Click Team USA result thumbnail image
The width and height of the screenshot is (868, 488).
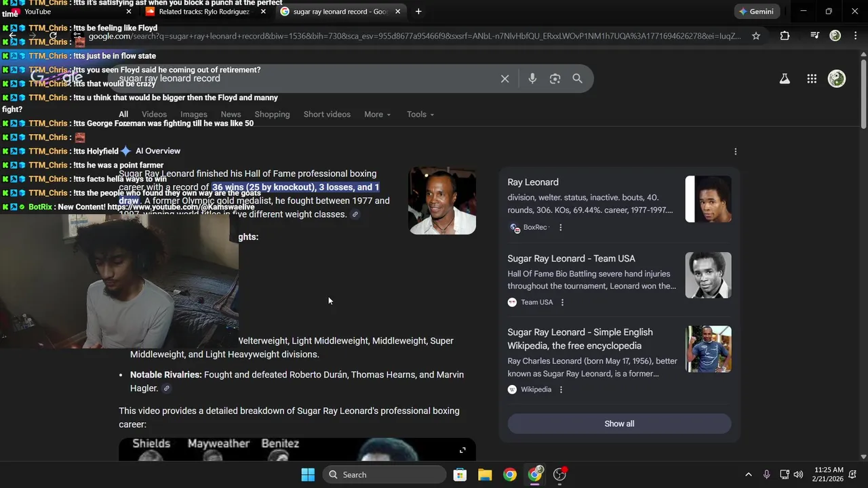pos(708,275)
